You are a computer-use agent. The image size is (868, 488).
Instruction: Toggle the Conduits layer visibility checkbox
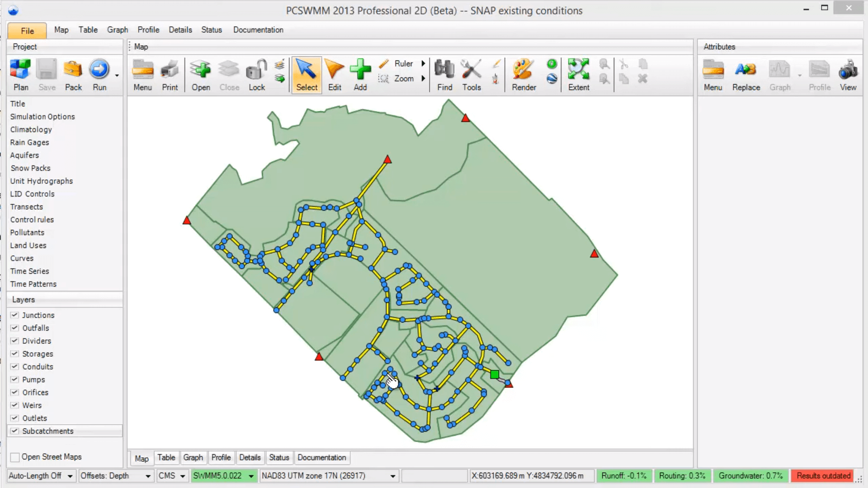(x=15, y=366)
